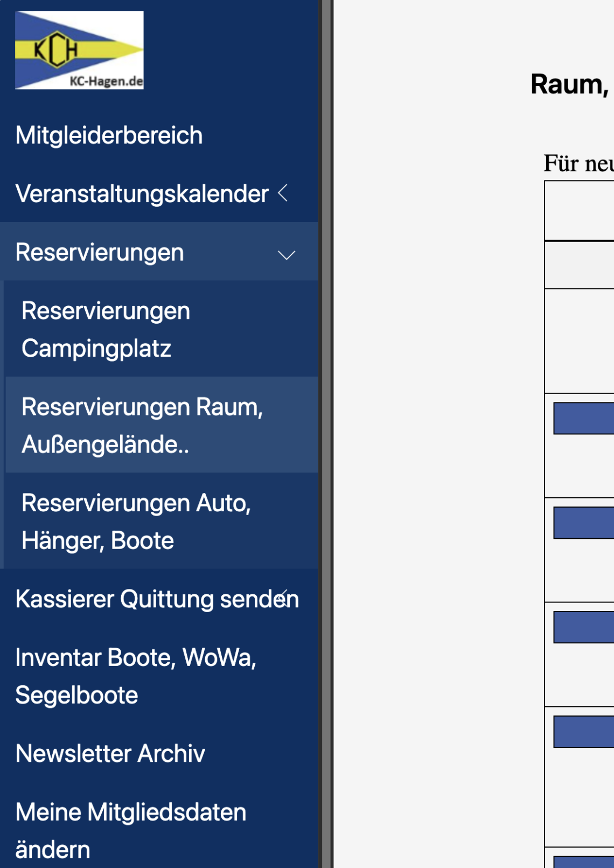Expand the chevron beside Veranstaltungskalender
Image resolution: width=614 pixels, height=868 pixels.
pyautogui.click(x=283, y=193)
